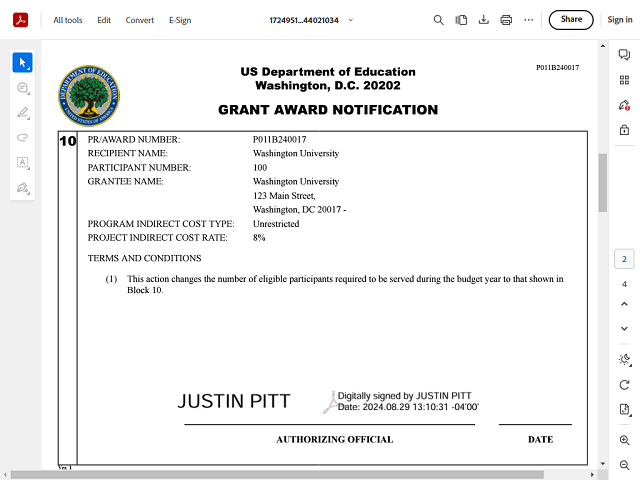
Task: Toggle the display theme brightness icon
Action: coord(624,360)
